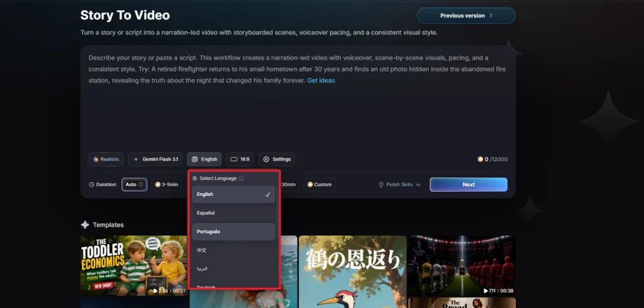Open The Toddler Economics template thumbnail
644x308 pixels.
click(x=133, y=265)
